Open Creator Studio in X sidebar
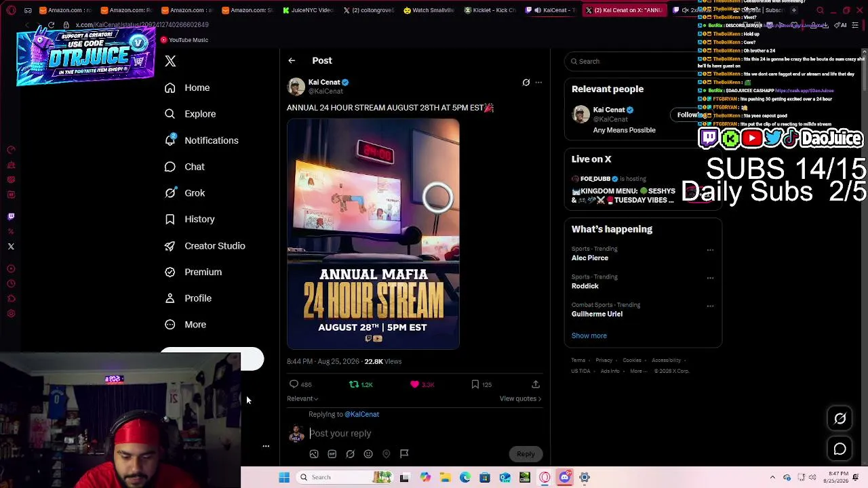868x488 pixels. coord(205,246)
